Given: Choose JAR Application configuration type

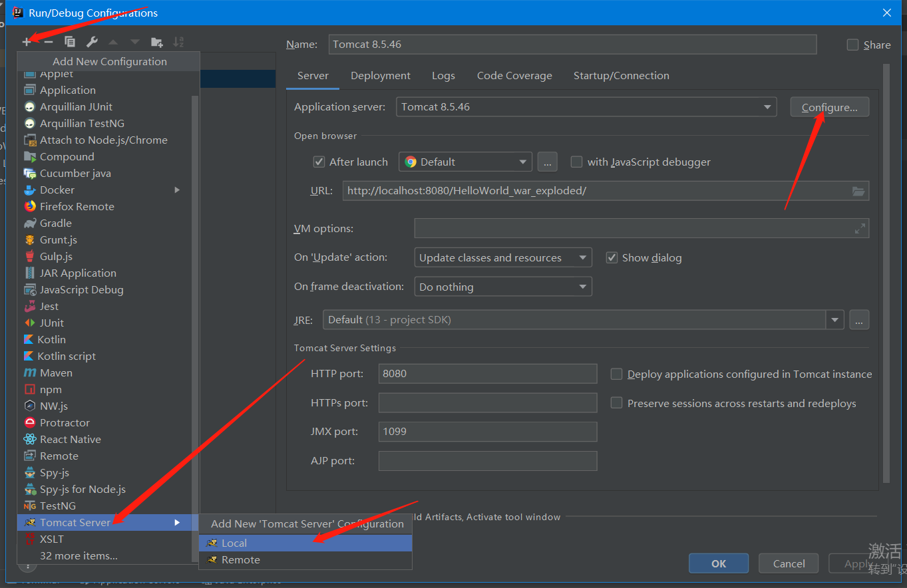Looking at the screenshot, I should point(104,273).
